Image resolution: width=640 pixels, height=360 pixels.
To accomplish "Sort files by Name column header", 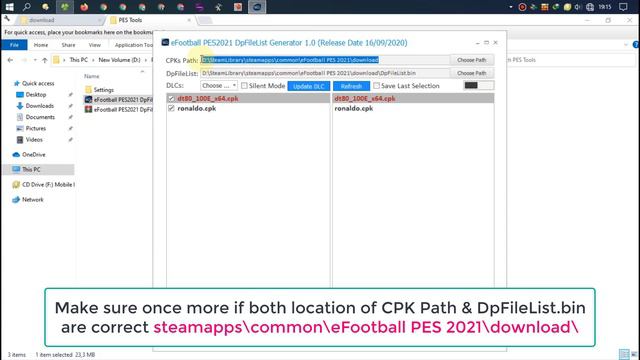I will [92, 76].
